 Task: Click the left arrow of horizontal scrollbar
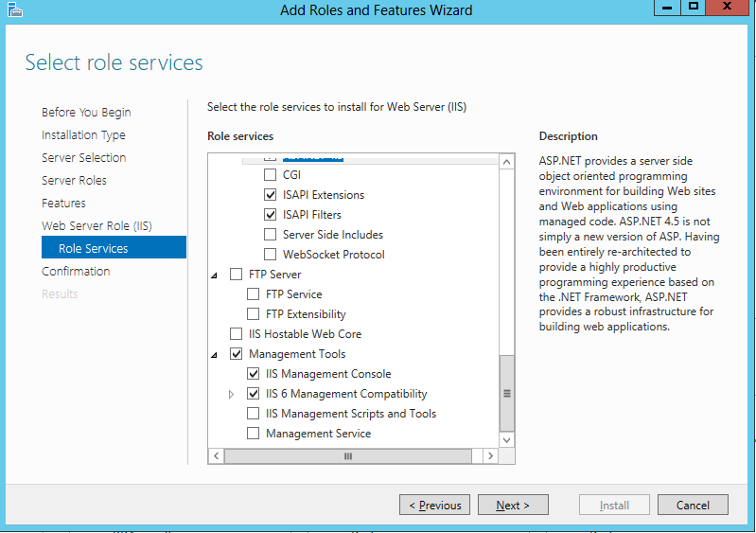[x=216, y=455]
